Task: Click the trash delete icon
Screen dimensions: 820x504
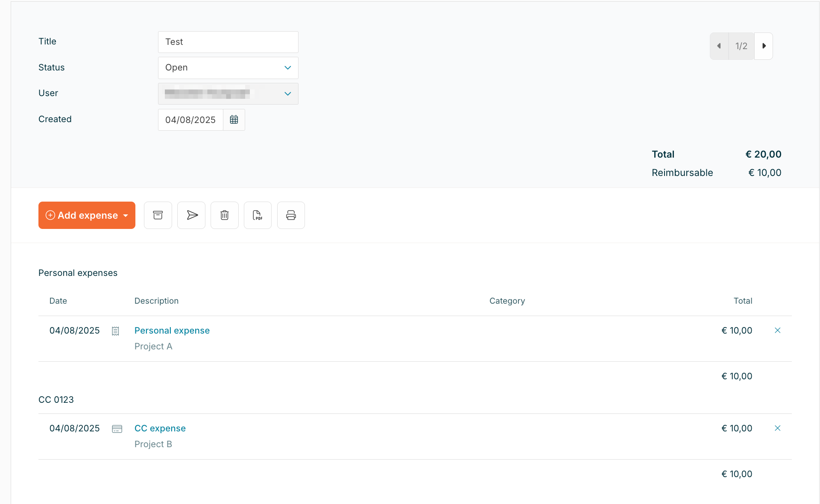Action: pos(225,215)
